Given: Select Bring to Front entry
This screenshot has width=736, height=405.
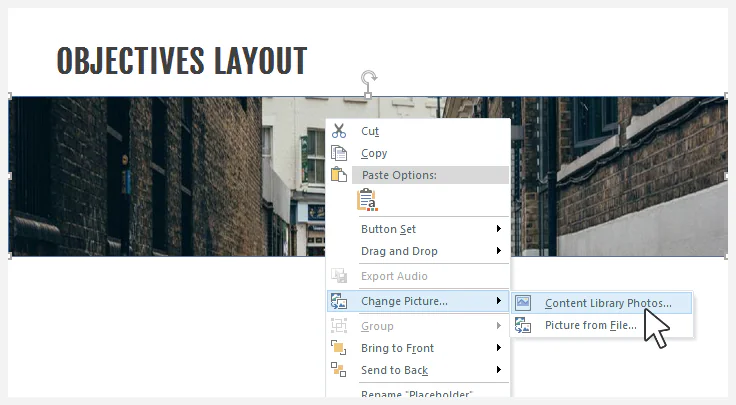Looking at the screenshot, I should pos(418,348).
